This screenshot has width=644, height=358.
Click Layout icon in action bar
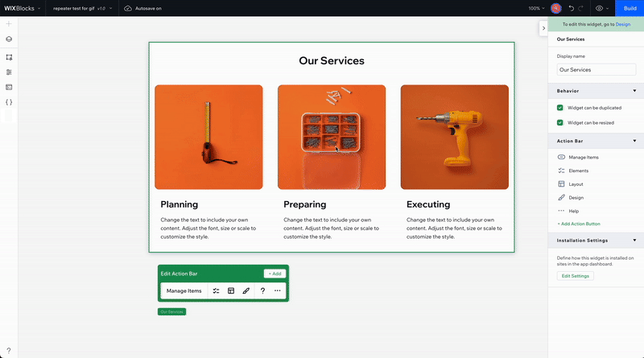(x=231, y=290)
